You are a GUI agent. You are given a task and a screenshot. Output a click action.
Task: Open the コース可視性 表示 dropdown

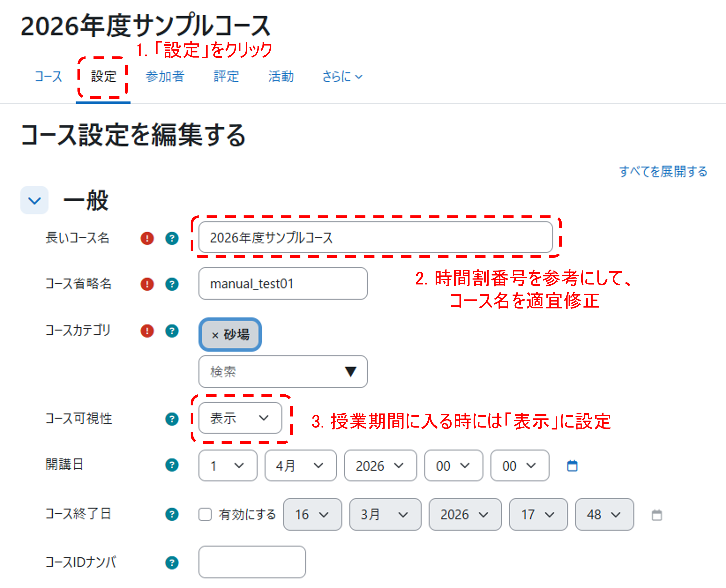(x=240, y=418)
